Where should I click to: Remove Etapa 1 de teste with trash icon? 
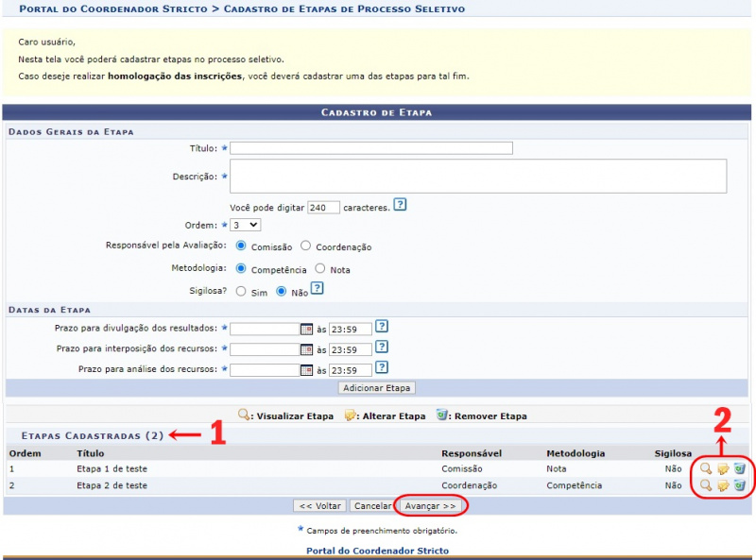pyautogui.click(x=740, y=468)
